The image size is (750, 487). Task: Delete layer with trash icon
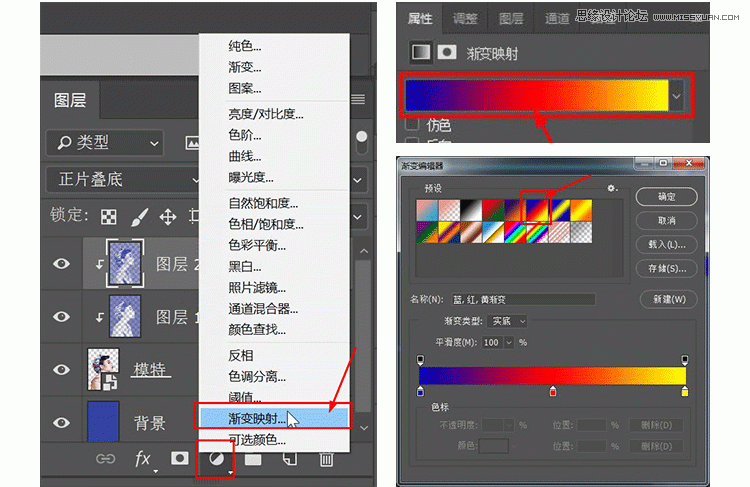[326, 459]
